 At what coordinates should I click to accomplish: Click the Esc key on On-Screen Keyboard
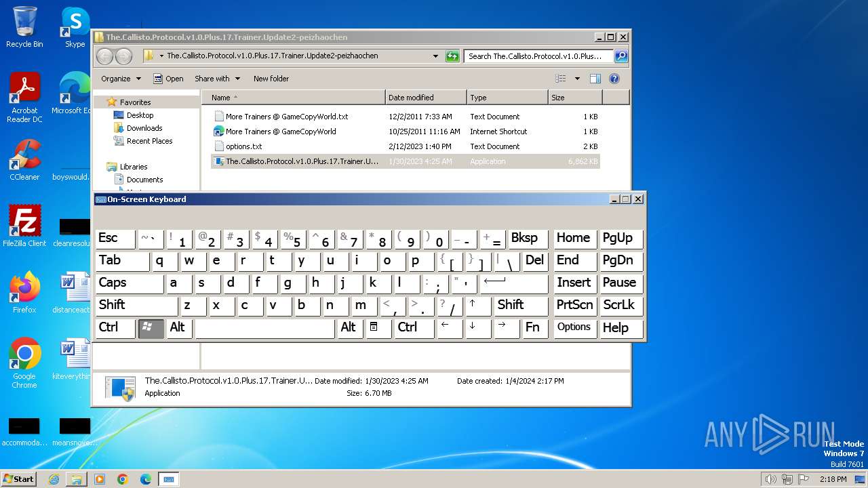click(x=115, y=239)
